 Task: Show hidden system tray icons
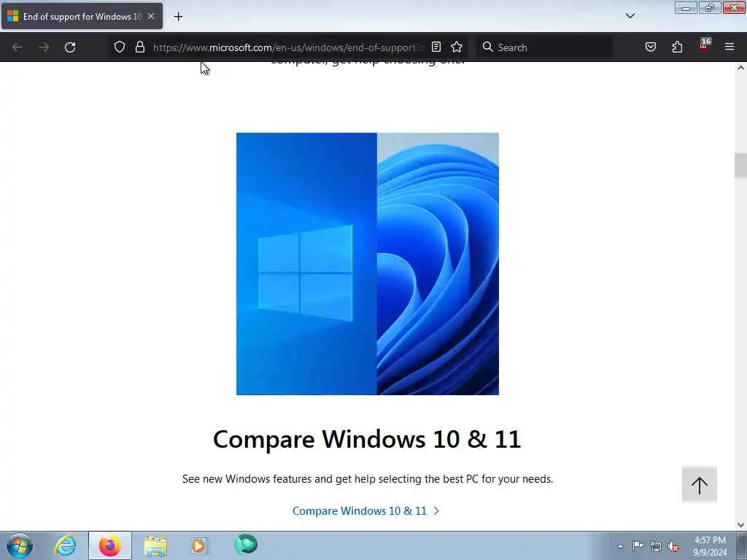[620, 547]
